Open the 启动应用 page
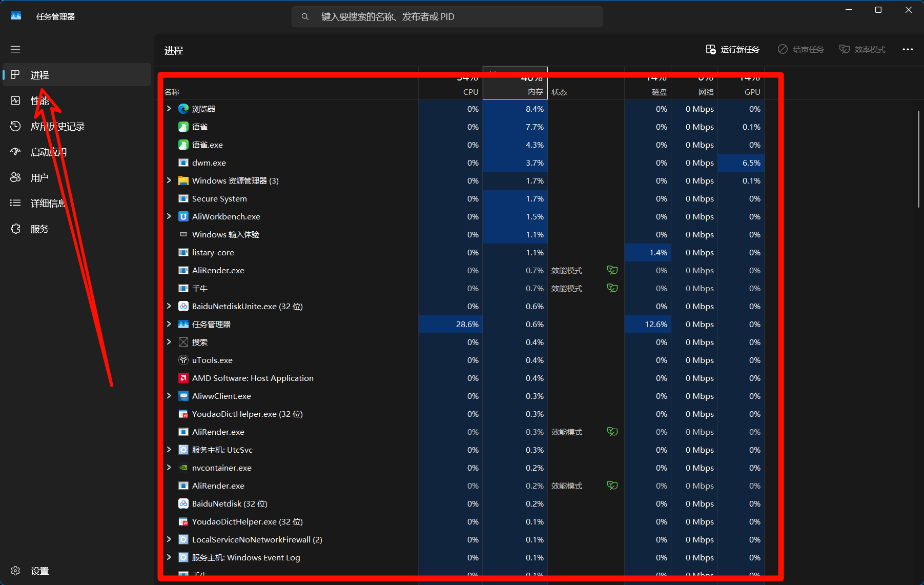This screenshot has height=585, width=924. pos(77,152)
